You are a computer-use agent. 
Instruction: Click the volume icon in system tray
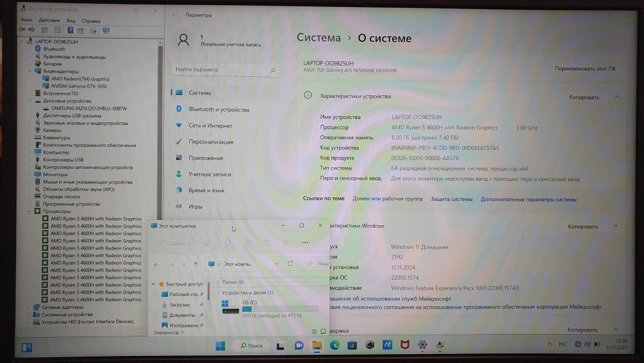pyautogui.click(x=587, y=344)
